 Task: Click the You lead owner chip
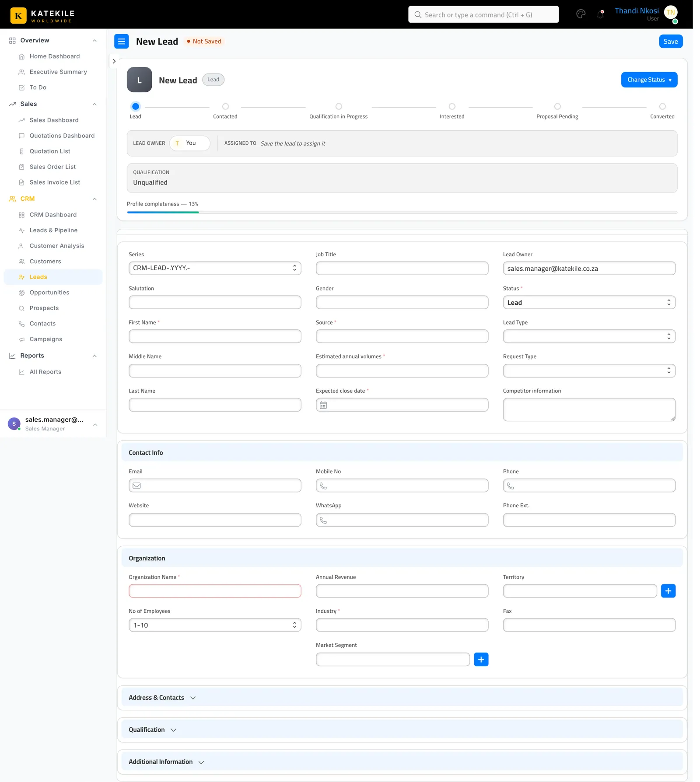[190, 143]
